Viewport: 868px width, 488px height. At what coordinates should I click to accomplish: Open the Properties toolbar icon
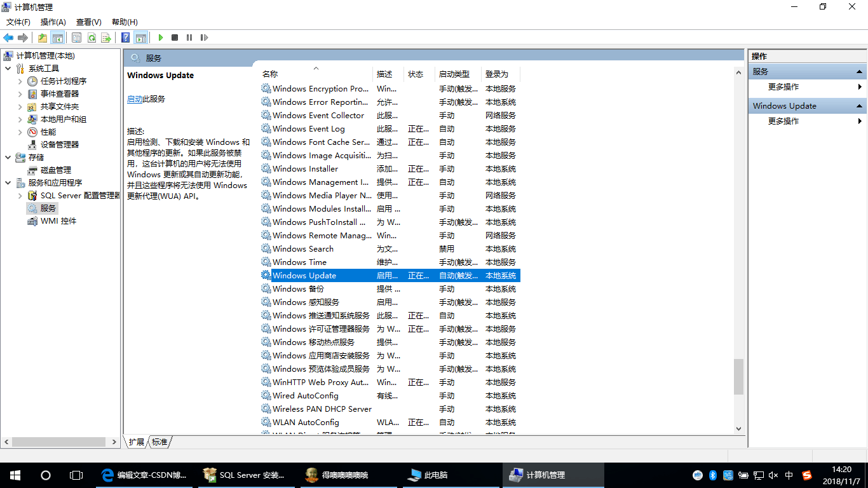pos(76,37)
